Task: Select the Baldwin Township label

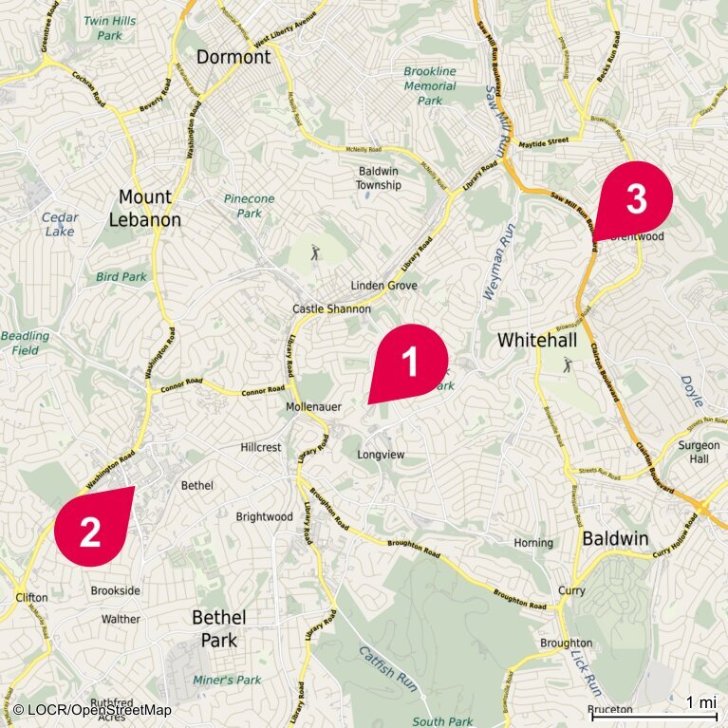Action: coord(379,178)
